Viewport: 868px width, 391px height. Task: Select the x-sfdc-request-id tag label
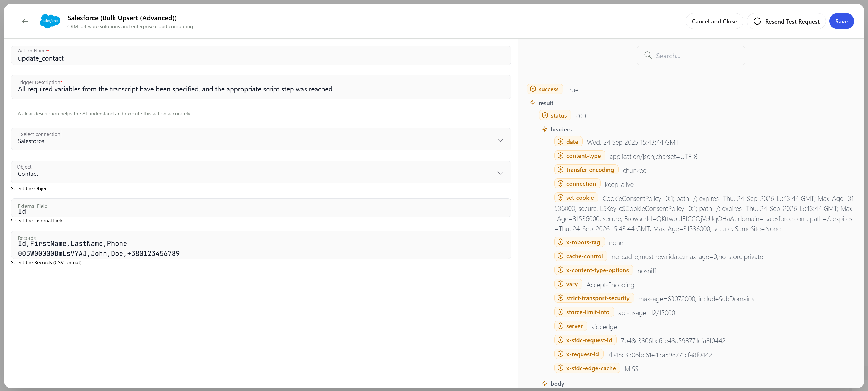589,340
